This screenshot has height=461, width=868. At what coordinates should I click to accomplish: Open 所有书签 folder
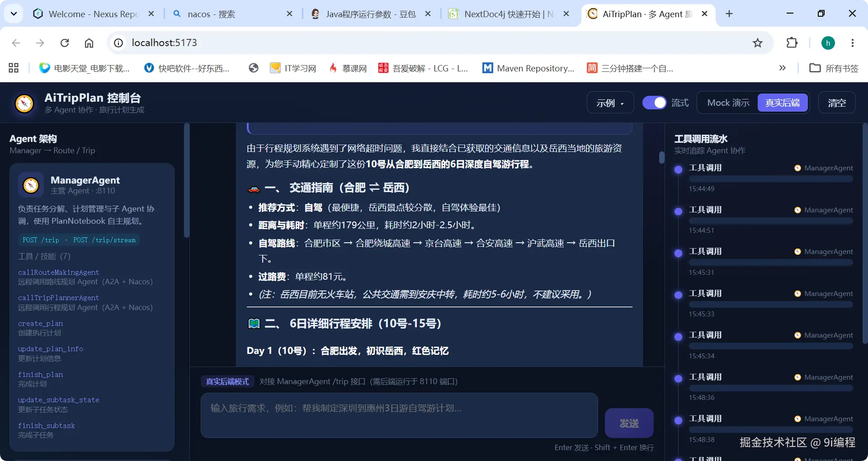pos(834,68)
